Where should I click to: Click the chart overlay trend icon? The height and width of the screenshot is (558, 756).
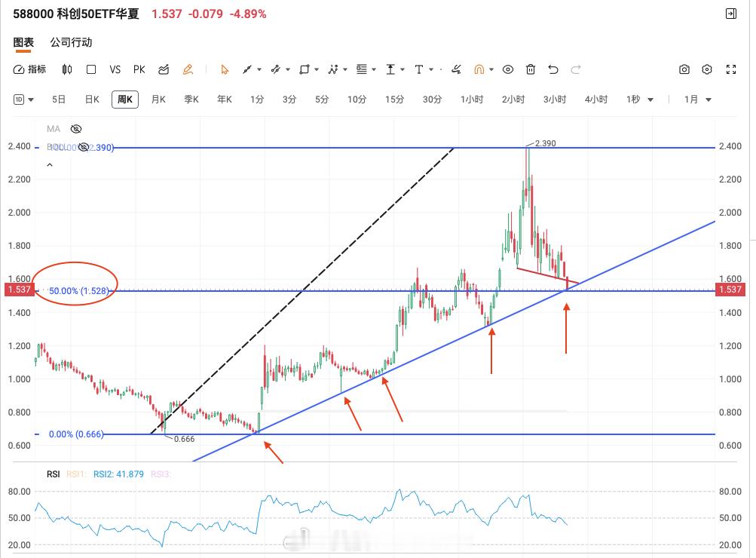164,69
